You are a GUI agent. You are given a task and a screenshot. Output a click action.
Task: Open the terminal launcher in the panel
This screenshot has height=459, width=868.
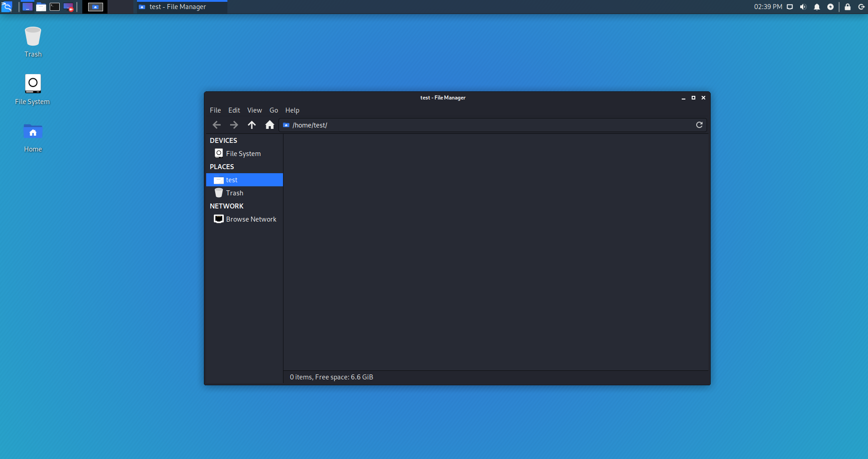[x=55, y=7]
